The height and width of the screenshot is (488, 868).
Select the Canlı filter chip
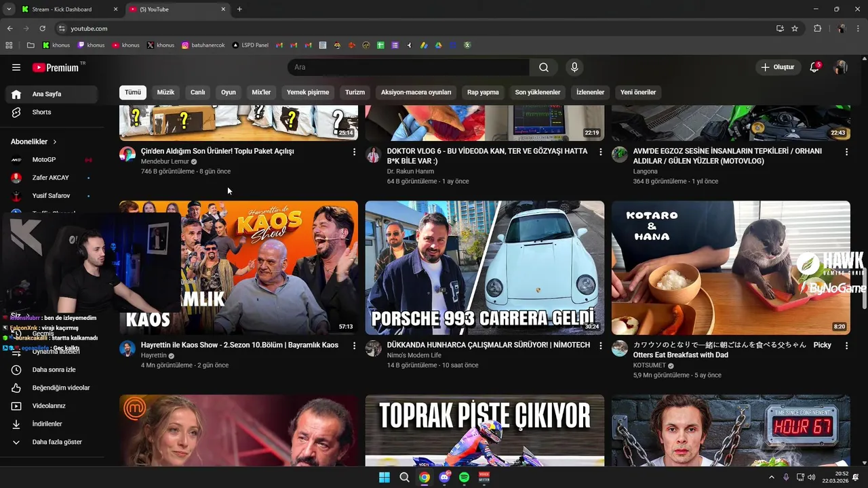click(x=197, y=92)
